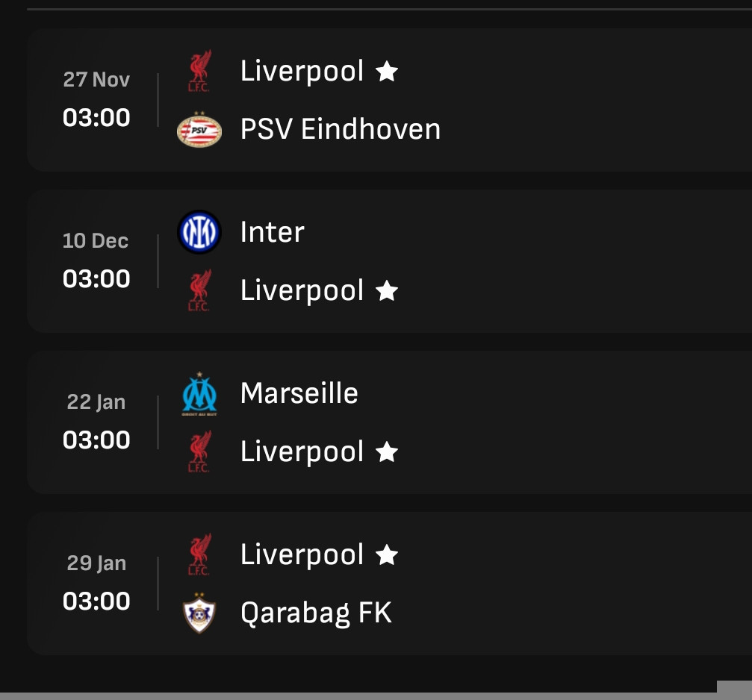752x700 pixels.
Task: Click the horizontal scrollbar at the bottom
Action: click(358, 696)
